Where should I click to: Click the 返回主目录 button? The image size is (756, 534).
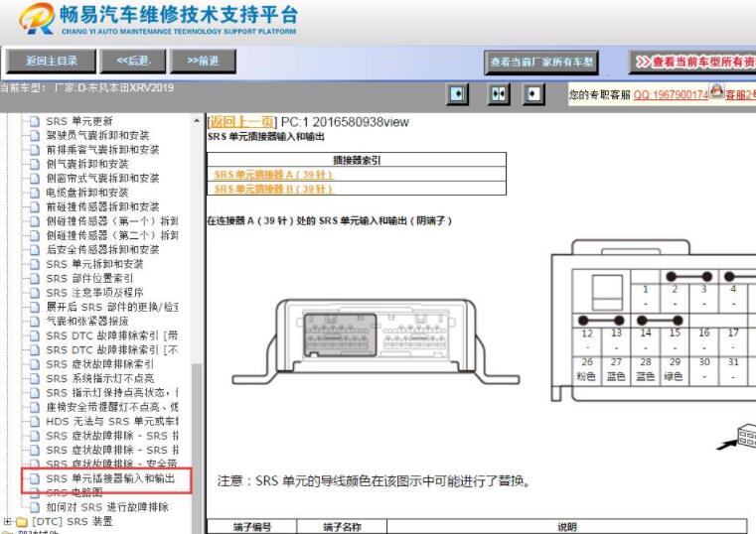(51, 62)
